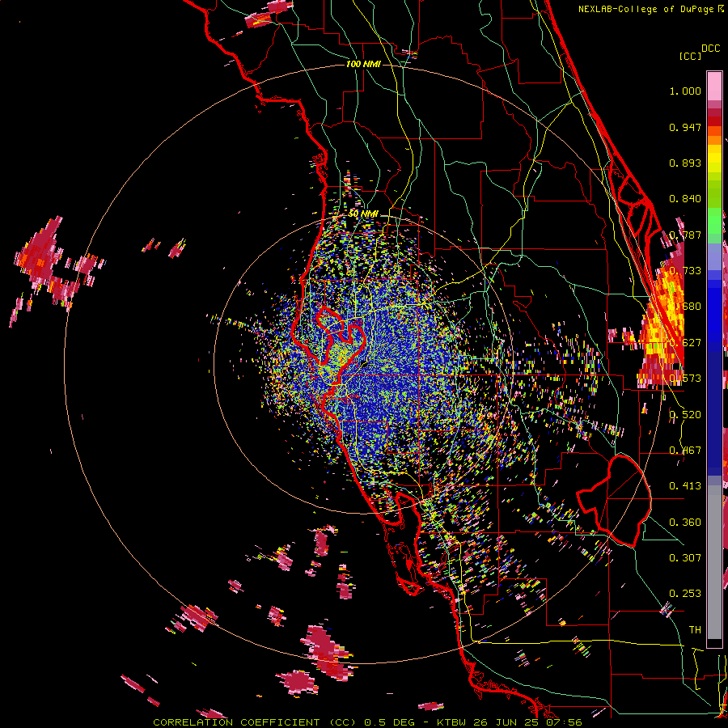
Task: Select the 0.680 scale value
Action: click(685, 307)
